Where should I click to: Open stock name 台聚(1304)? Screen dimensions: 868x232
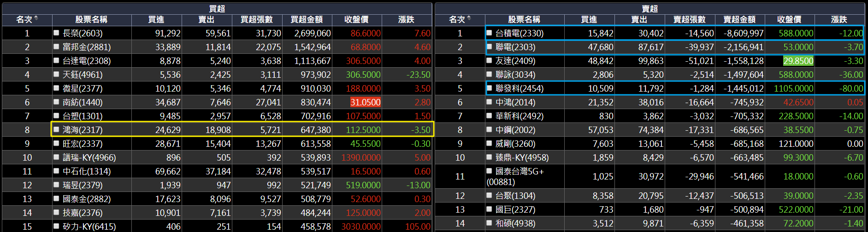click(x=515, y=196)
